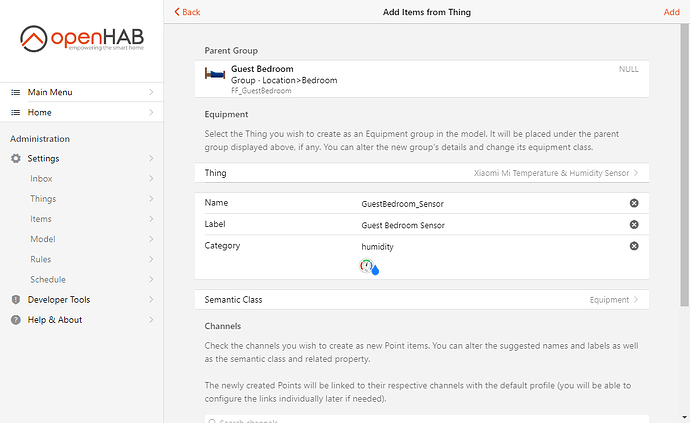Open the Inbox settings page
Screen dimensions: 690x423
[x=41, y=178]
